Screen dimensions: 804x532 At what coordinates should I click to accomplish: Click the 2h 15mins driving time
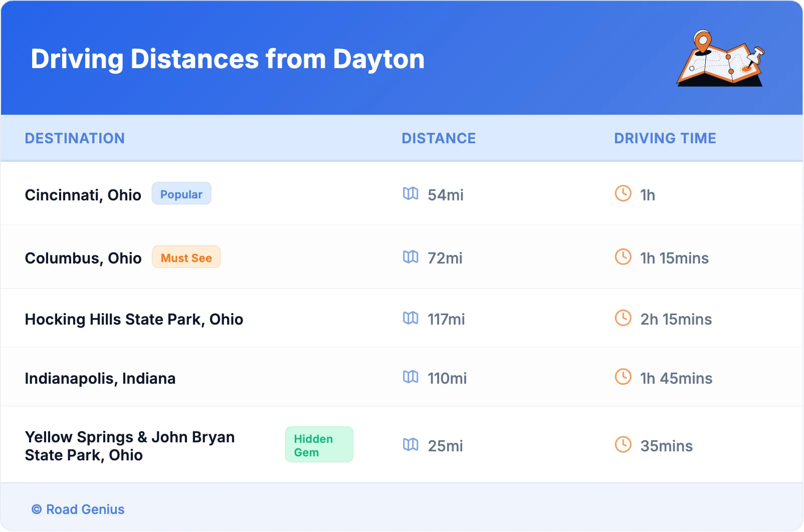click(x=676, y=319)
